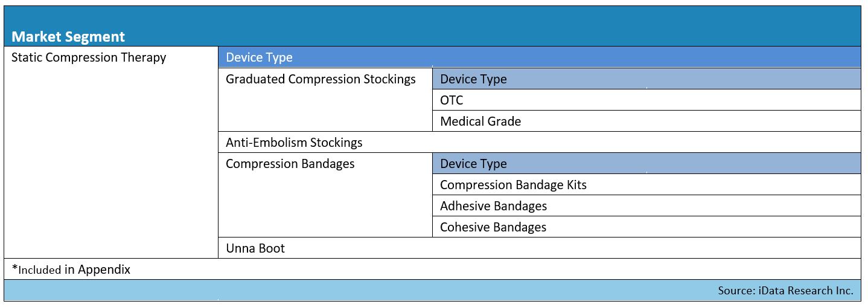The width and height of the screenshot is (868, 307).
Task: Select the Medical Grade cell
Action: pos(646,121)
